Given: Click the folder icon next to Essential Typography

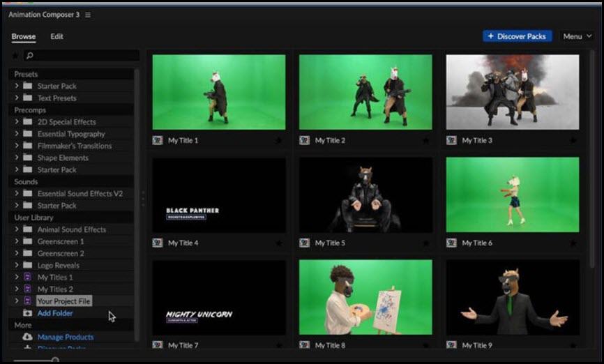Looking at the screenshot, I should tap(27, 133).
